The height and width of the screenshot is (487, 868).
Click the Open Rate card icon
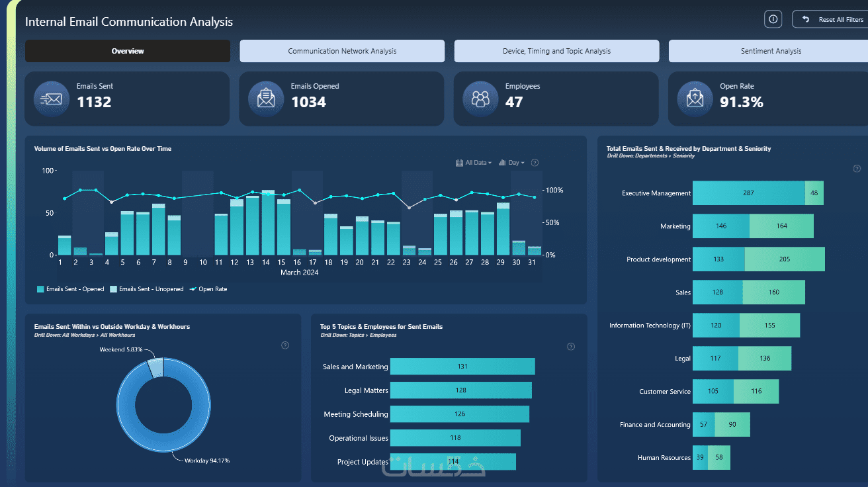pyautogui.click(x=695, y=99)
